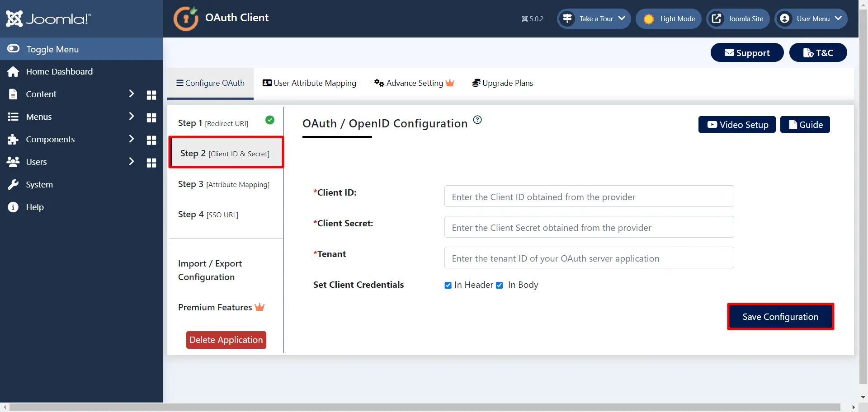Expand the Components submenu chevron
The image size is (868, 412).
pyautogui.click(x=132, y=139)
